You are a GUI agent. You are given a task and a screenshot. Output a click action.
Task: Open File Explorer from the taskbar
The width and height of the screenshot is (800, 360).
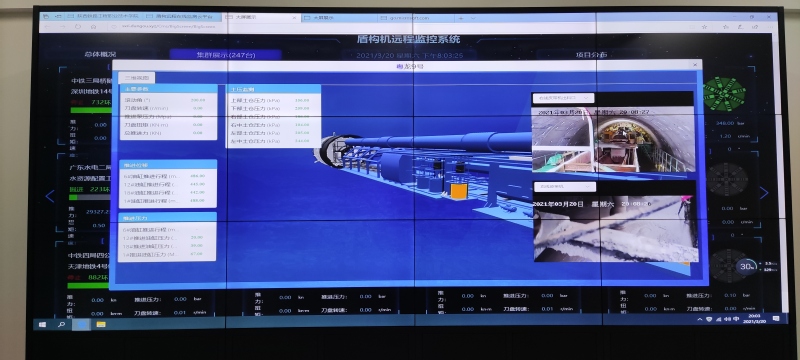coord(101,324)
